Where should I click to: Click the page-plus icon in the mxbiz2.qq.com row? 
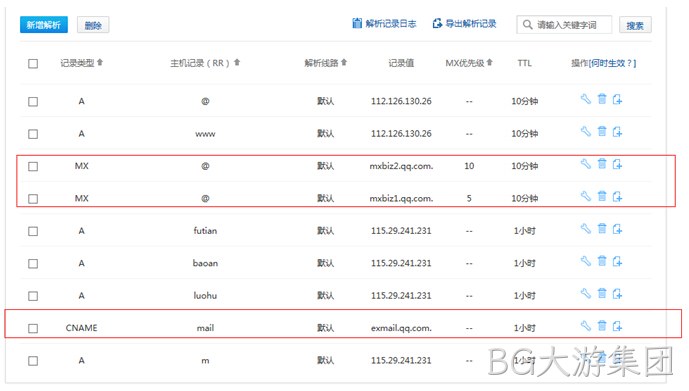pyautogui.click(x=617, y=164)
